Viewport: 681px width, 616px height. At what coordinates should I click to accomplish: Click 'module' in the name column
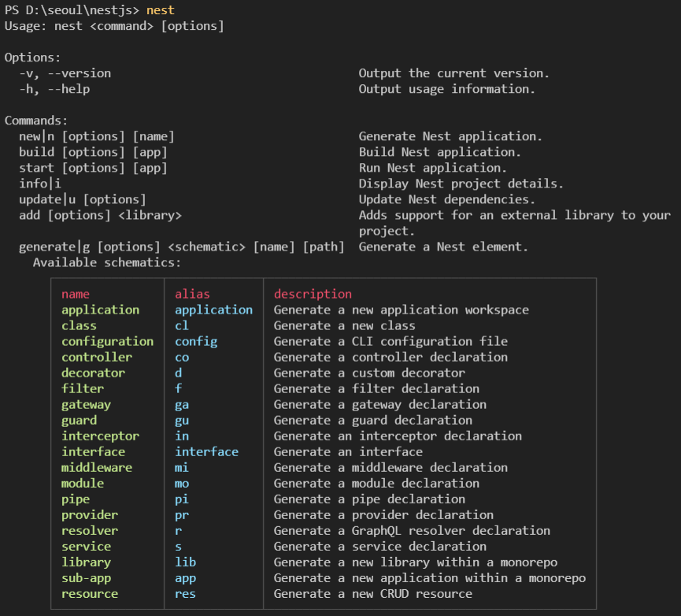click(x=83, y=484)
